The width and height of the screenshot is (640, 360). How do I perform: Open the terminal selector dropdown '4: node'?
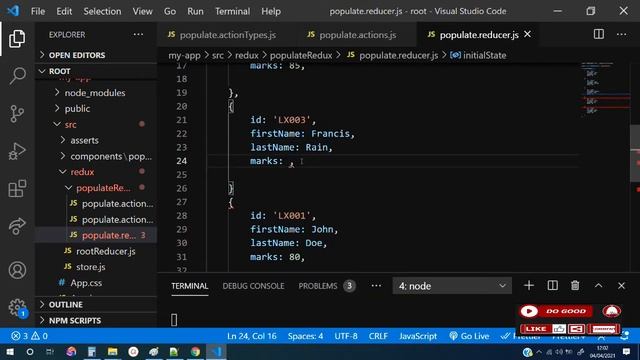coord(452,286)
